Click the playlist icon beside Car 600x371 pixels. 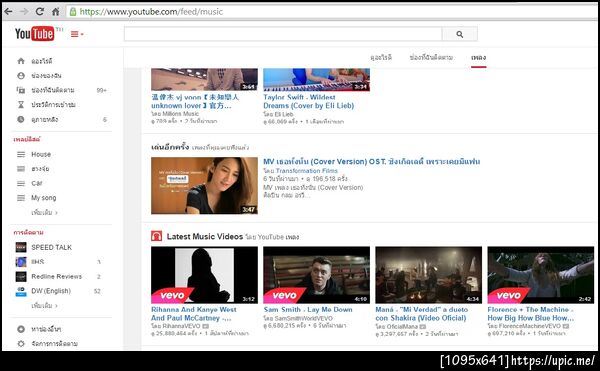[x=21, y=183]
